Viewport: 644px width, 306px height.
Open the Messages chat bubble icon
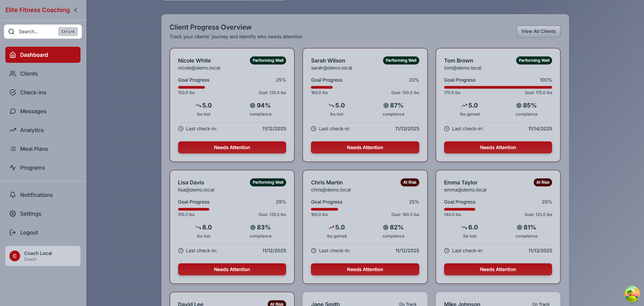pos(13,111)
